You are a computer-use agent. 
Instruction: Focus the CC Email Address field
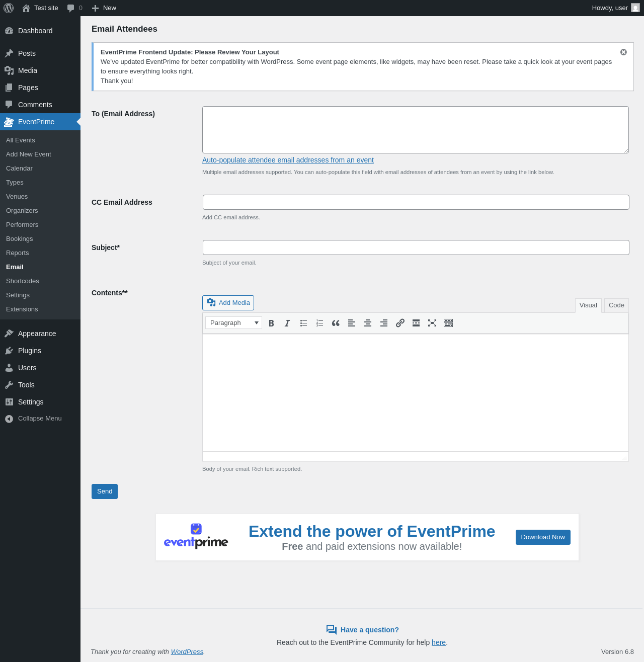[416, 202]
